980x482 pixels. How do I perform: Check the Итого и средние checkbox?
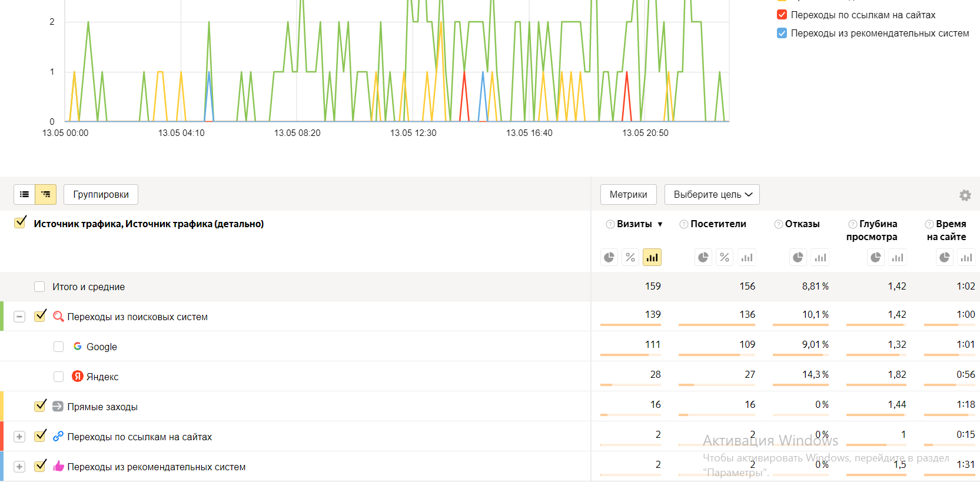(x=39, y=287)
